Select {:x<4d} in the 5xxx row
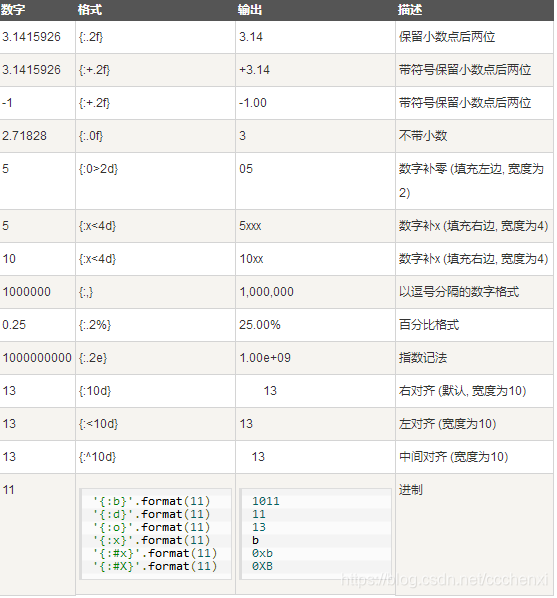The height and width of the screenshot is (598, 557). pos(97,226)
